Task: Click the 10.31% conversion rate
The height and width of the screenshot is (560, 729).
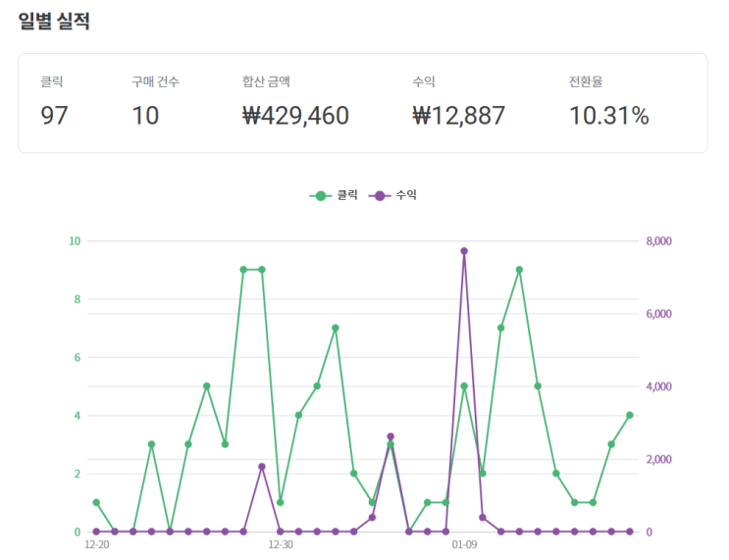Action: (x=609, y=116)
